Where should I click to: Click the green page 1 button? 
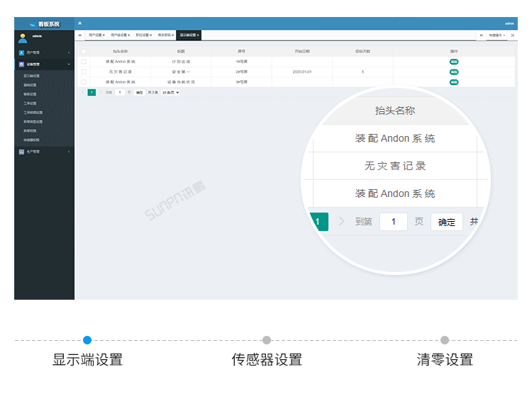coord(92,93)
